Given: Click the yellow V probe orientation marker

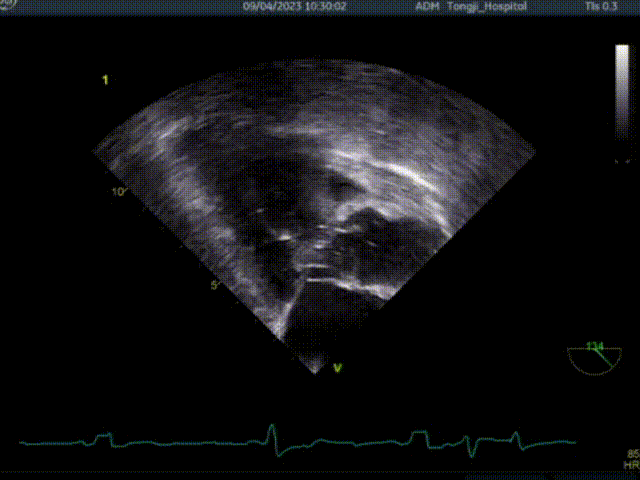Looking at the screenshot, I should coord(338,368).
